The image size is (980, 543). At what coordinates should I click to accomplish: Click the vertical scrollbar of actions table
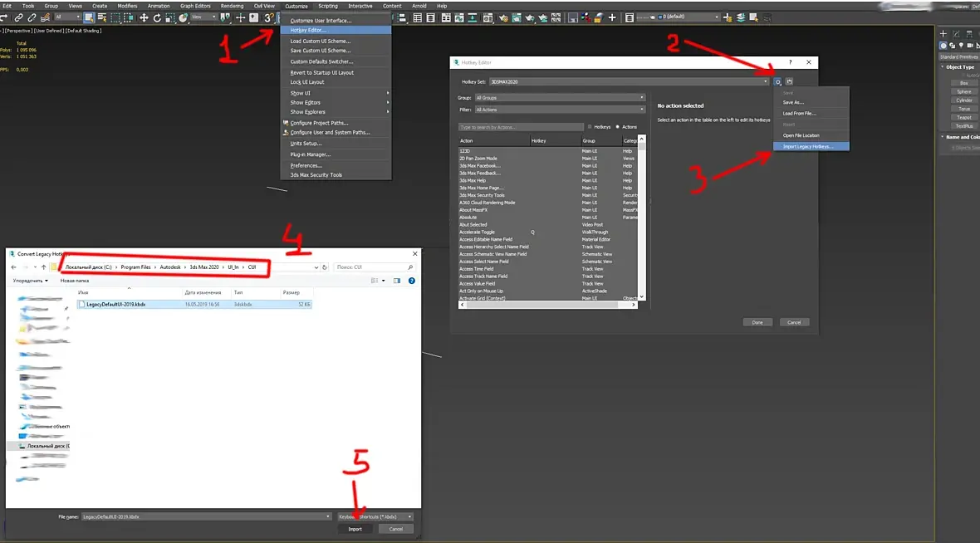[x=641, y=218]
